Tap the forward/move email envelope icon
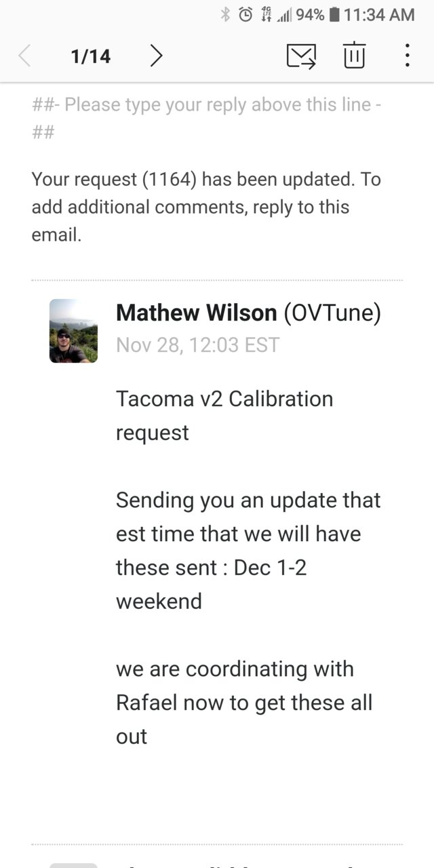 (301, 56)
